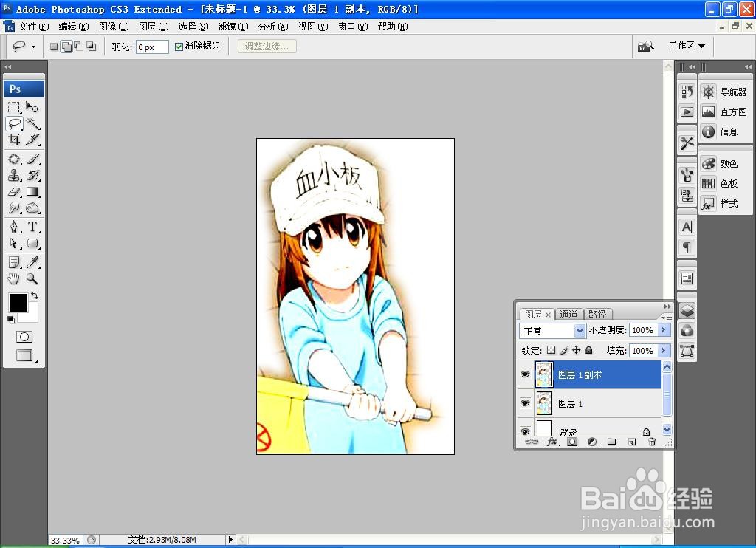
Task: Select the Eyedropper tool
Action: [x=32, y=262]
